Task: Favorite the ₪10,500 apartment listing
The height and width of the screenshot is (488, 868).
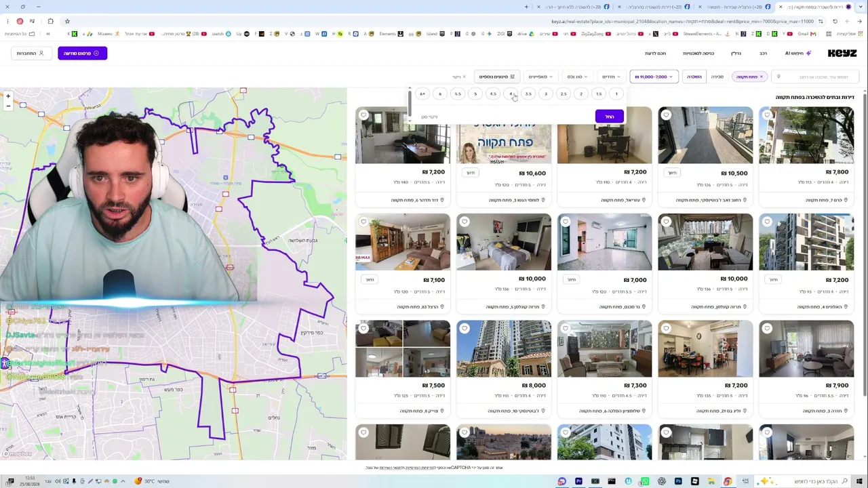Action: pyautogui.click(x=666, y=115)
